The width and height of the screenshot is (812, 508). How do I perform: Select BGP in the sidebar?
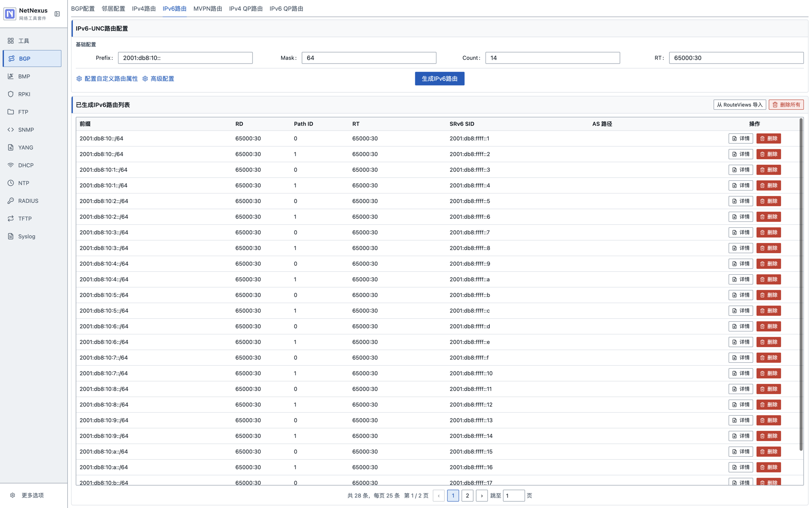[x=32, y=58]
